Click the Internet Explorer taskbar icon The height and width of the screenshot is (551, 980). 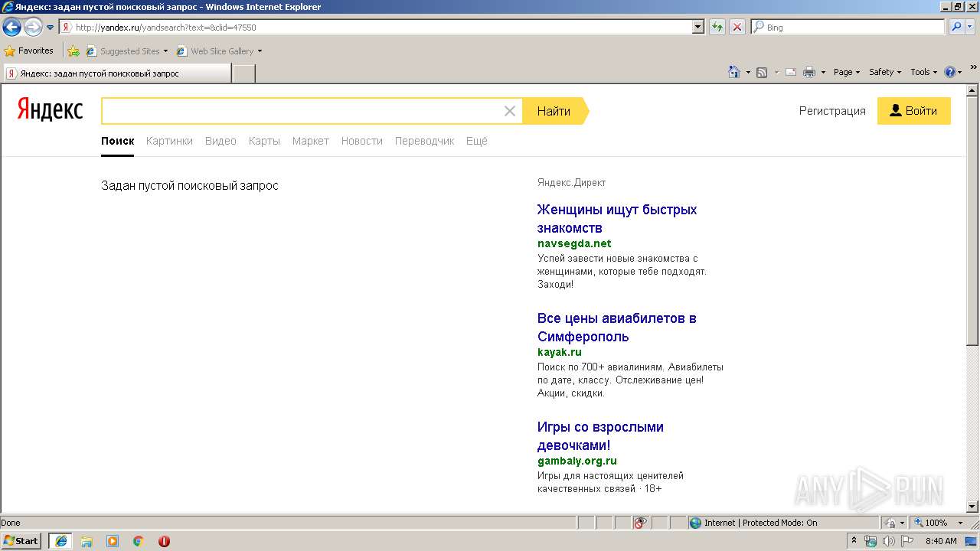(x=60, y=541)
